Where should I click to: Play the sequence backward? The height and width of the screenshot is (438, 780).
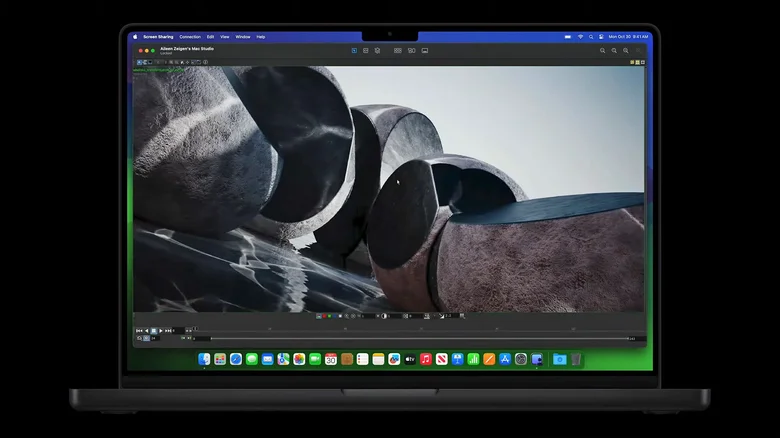147,330
